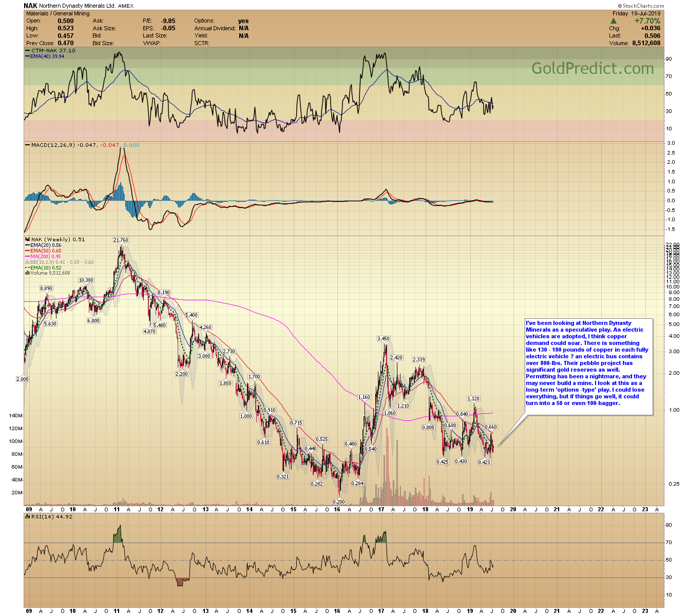The image size is (688, 616).
Task: Click the RSI(14) 44.92 legend label
Action: [x=49, y=516]
